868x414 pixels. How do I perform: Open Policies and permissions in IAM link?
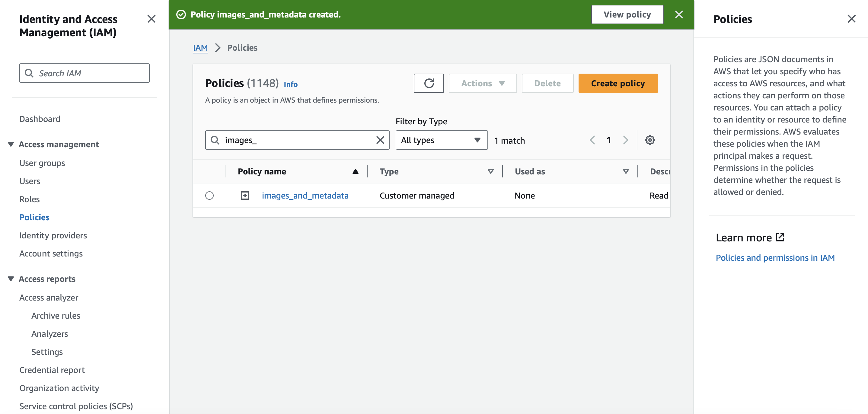(x=775, y=258)
